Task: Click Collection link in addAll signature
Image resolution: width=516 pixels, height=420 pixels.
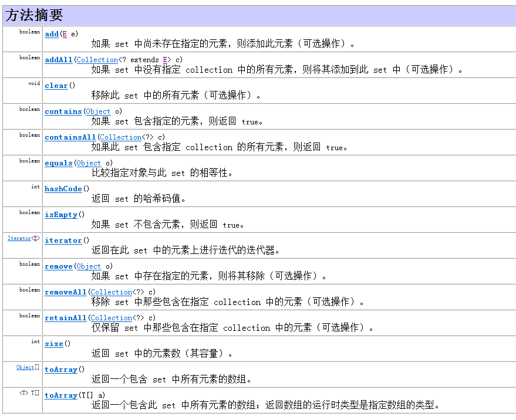Action: pyautogui.click(x=97, y=60)
